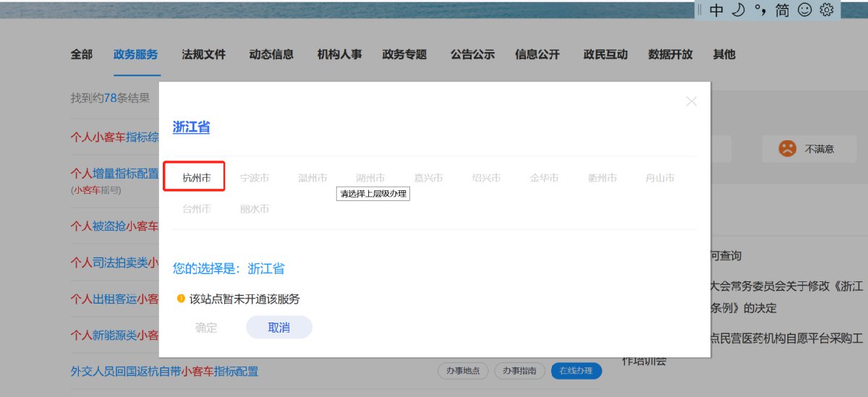
Task: Click 办事地点 service location button
Action: tap(463, 371)
